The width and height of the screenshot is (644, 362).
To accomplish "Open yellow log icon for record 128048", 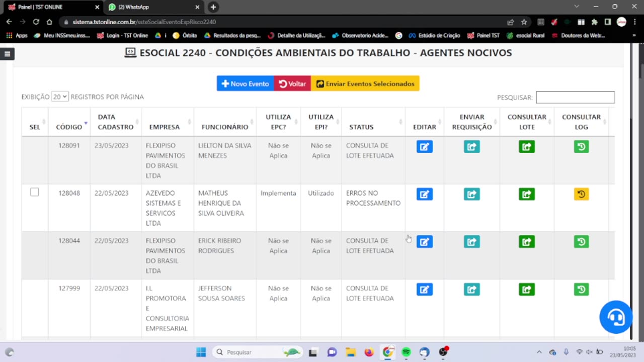I will (581, 194).
